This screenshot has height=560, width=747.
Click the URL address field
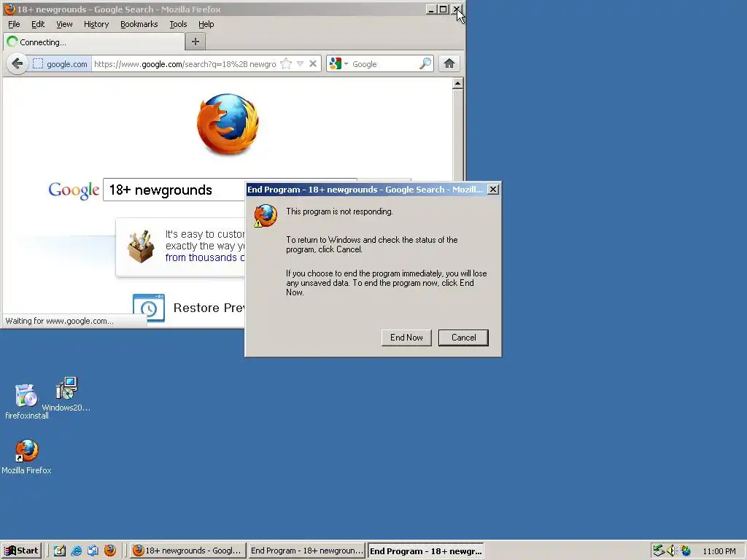click(185, 64)
